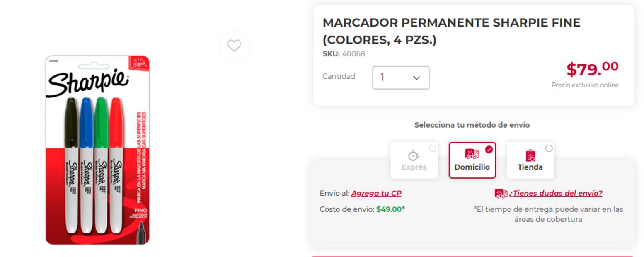Select the Tienda radio button
644x257 pixels.
point(549,148)
